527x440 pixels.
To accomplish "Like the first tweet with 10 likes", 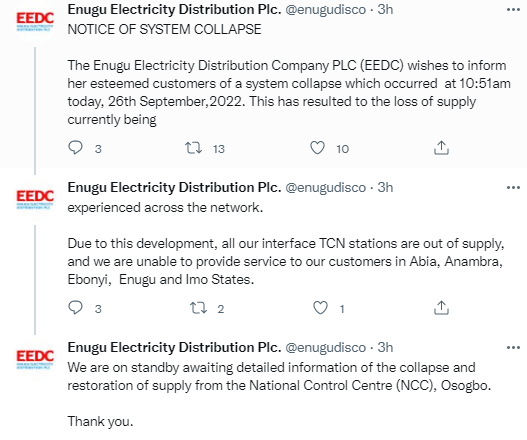I will (317, 148).
